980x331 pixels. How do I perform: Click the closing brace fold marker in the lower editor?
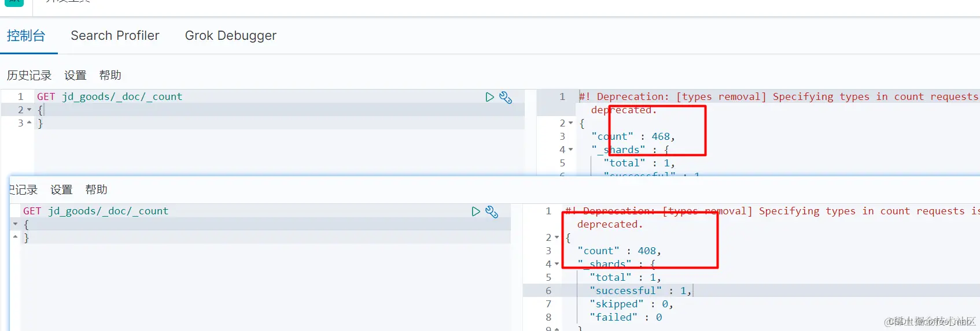tap(16, 237)
